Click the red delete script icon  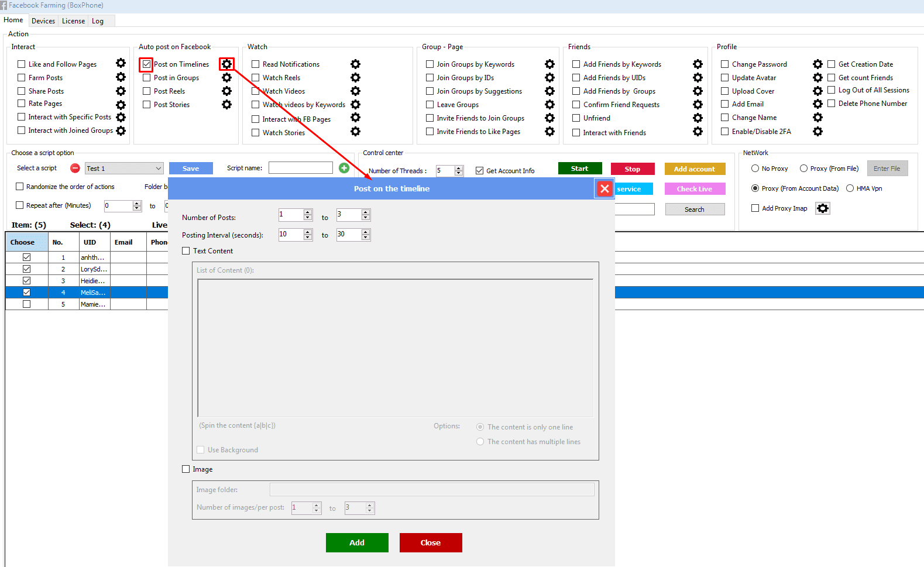tap(75, 168)
